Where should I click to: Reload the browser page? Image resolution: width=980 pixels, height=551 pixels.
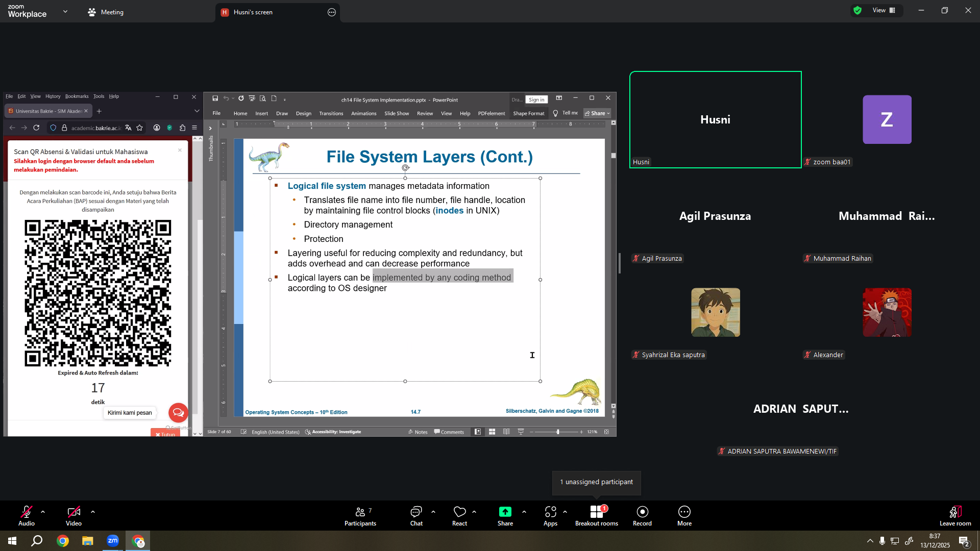(x=36, y=128)
